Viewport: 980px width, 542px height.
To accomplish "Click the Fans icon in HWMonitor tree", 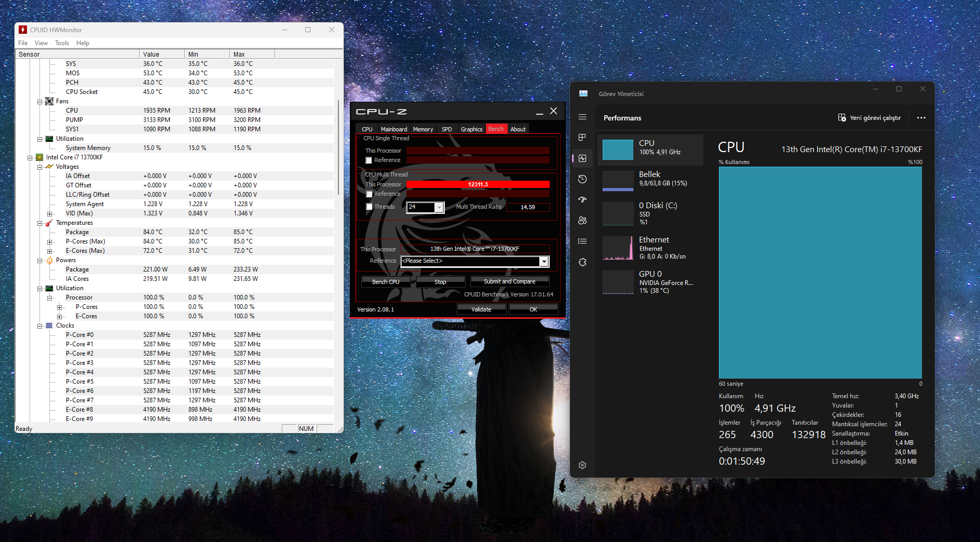I will [x=49, y=101].
